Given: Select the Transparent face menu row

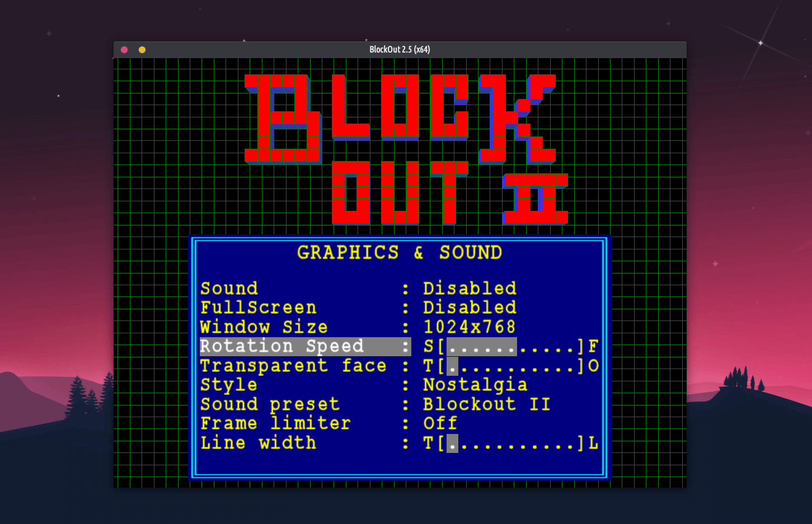Looking at the screenshot, I should coord(400,366).
